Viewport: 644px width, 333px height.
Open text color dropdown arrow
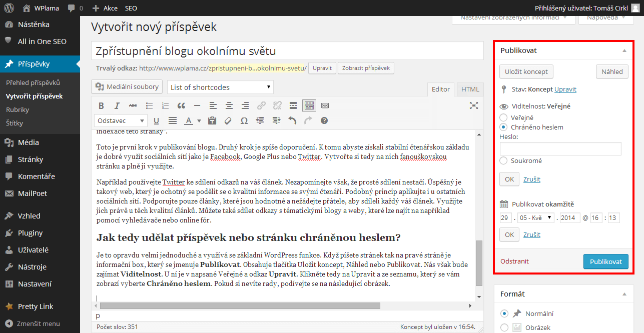point(199,120)
